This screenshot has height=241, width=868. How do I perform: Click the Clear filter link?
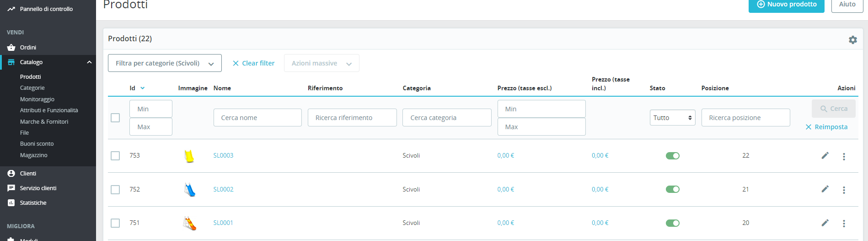click(253, 63)
